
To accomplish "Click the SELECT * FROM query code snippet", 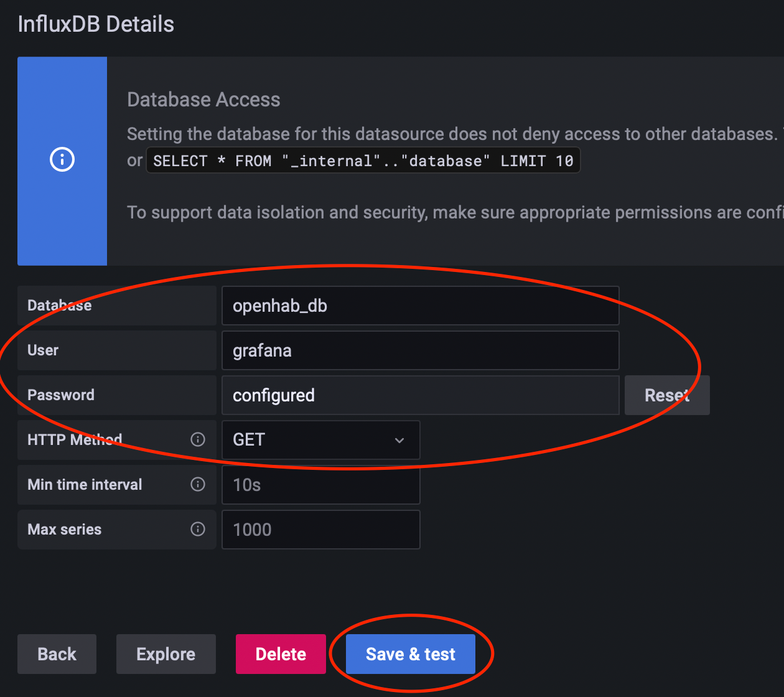I will click(363, 161).
